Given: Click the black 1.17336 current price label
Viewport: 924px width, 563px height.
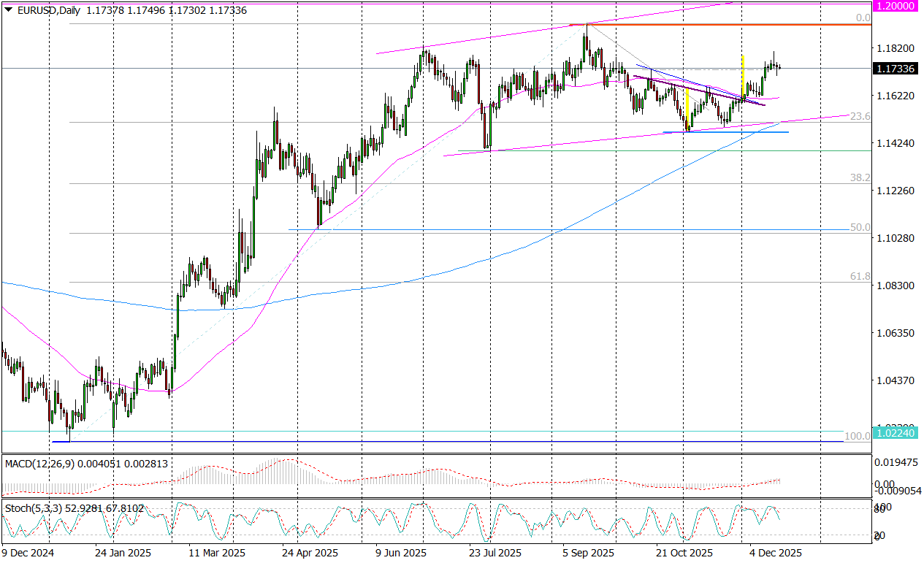Looking at the screenshot, I should coord(896,69).
